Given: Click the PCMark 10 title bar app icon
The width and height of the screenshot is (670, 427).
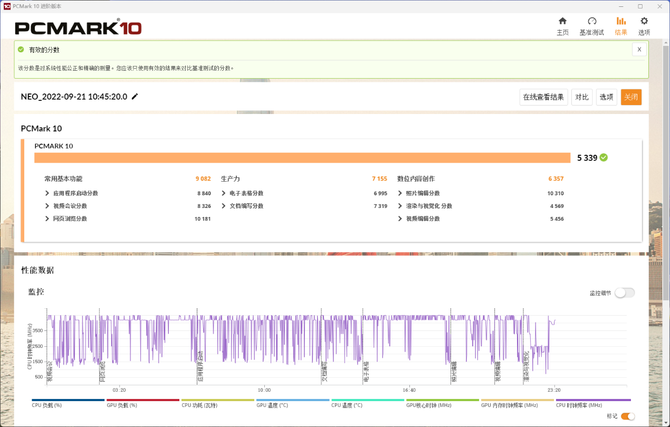Looking at the screenshot, I should click(7, 4).
